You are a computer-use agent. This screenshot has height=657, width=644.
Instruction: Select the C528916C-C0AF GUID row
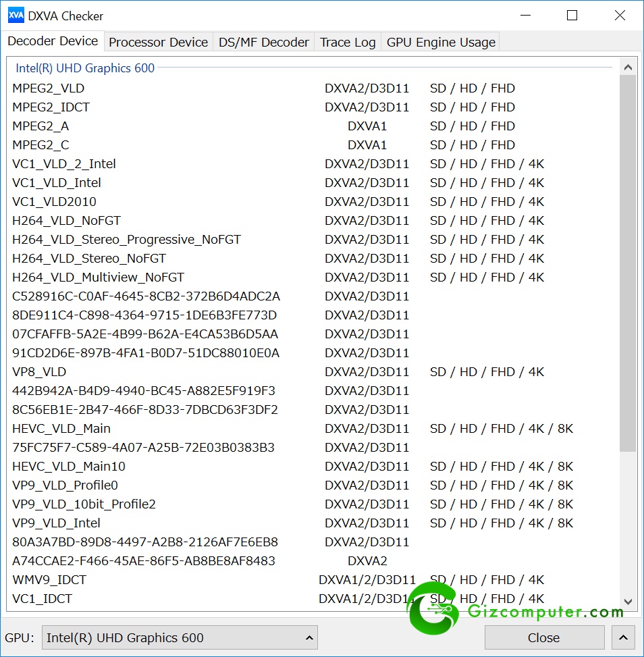312,296
